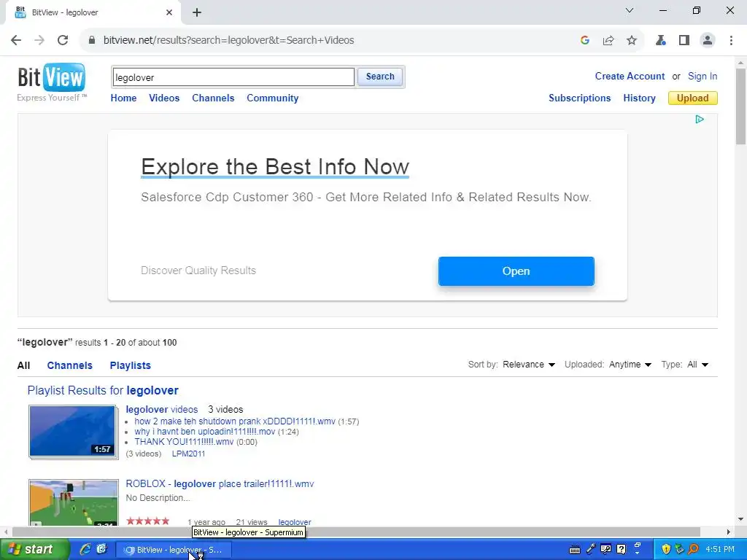
Task: Click the browser address bar URL
Action: (228, 41)
